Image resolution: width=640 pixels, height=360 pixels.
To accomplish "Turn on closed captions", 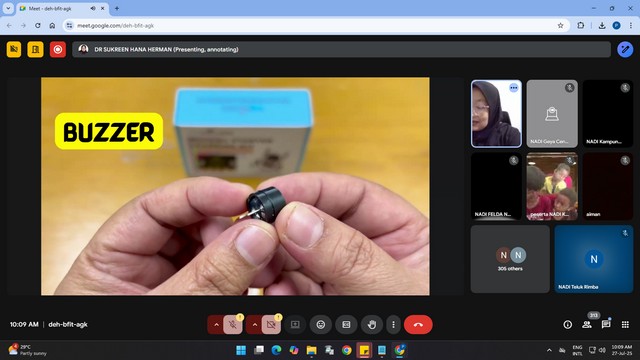I will click(x=346, y=324).
